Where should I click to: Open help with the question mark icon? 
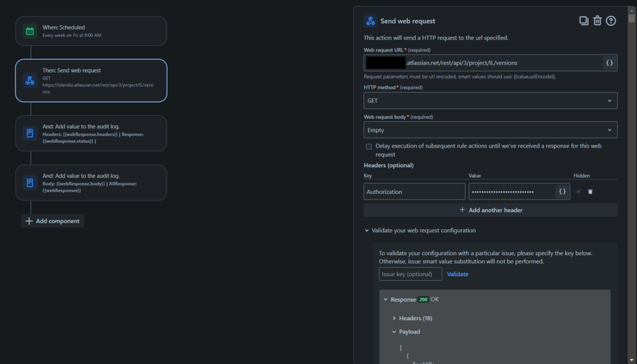(x=611, y=21)
